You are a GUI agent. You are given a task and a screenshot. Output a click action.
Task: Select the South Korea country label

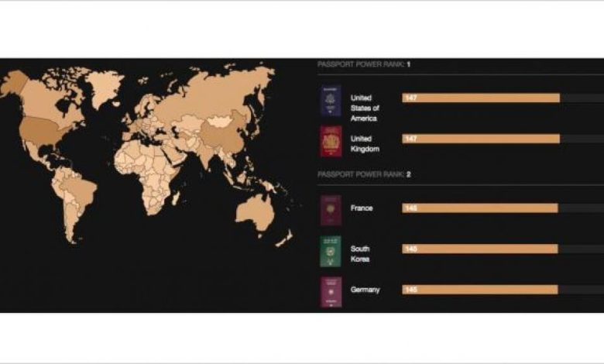click(x=360, y=254)
